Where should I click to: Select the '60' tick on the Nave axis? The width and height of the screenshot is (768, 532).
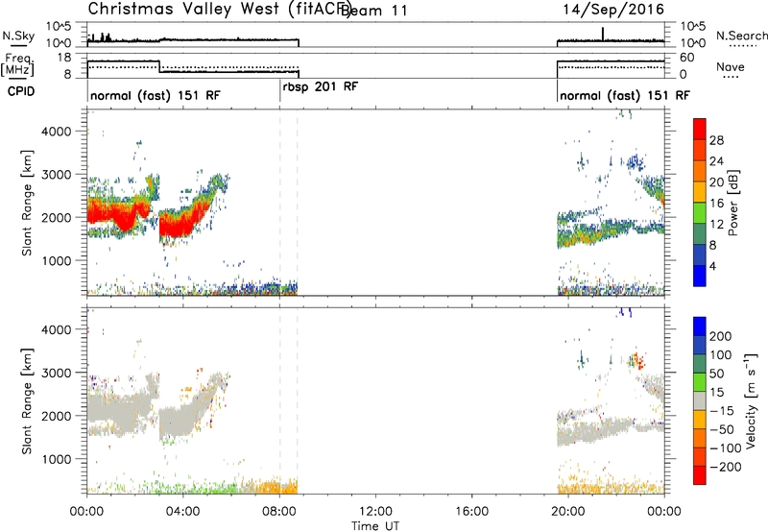687,58
